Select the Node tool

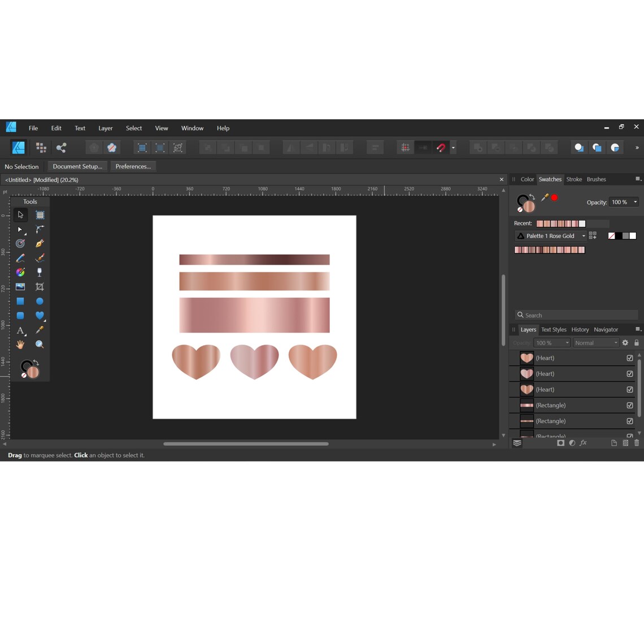[x=20, y=229]
